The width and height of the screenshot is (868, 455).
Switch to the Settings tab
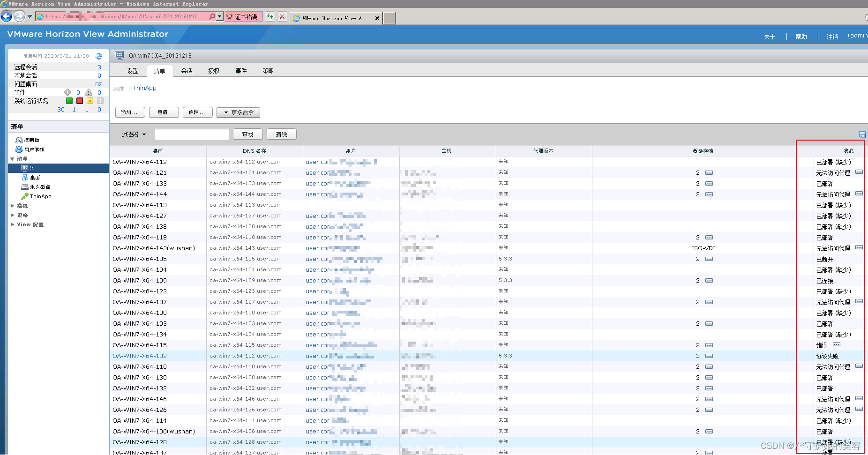[133, 71]
